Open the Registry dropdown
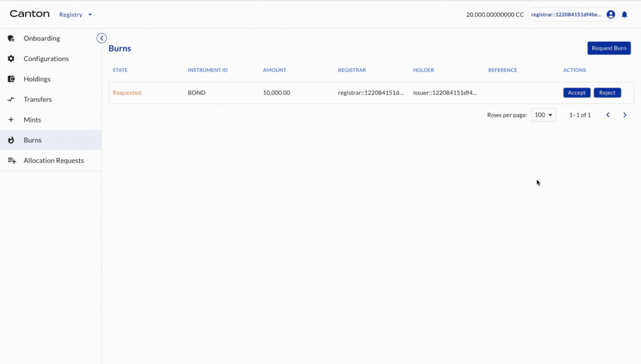This screenshot has height=364, width=641. click(x=75, y=14)
